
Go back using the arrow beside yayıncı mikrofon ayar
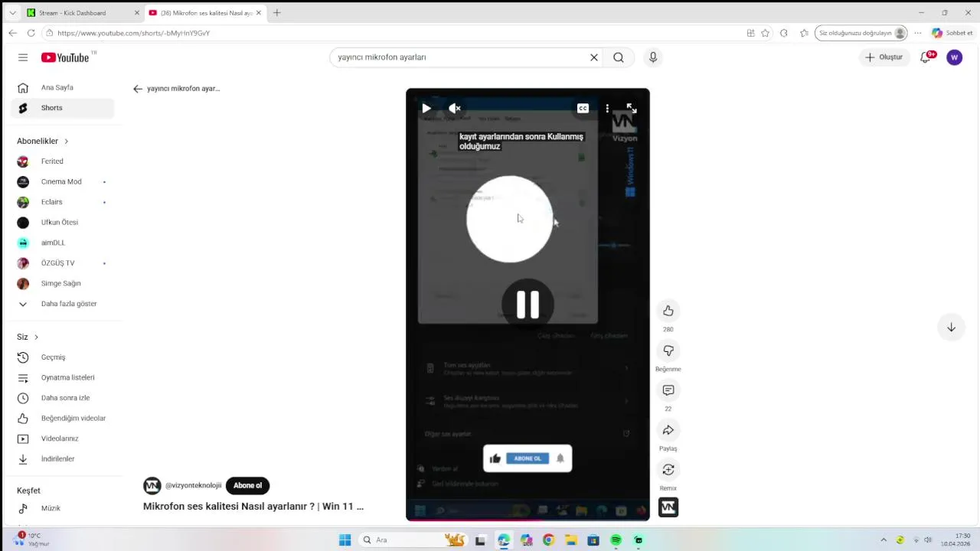(138, 89)
